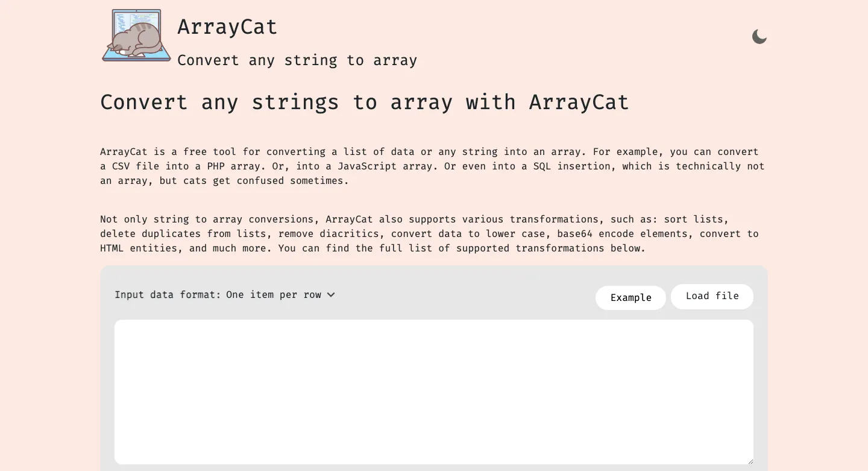This screenshot has width=868, height=471.
Task: Toggle dark mode with the moon icon
Action: [759, 37]
